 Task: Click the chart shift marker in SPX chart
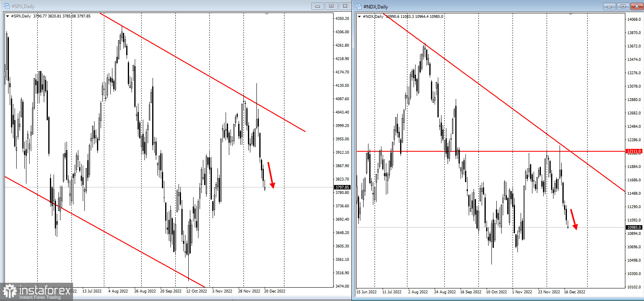click(x=267, y=14)
